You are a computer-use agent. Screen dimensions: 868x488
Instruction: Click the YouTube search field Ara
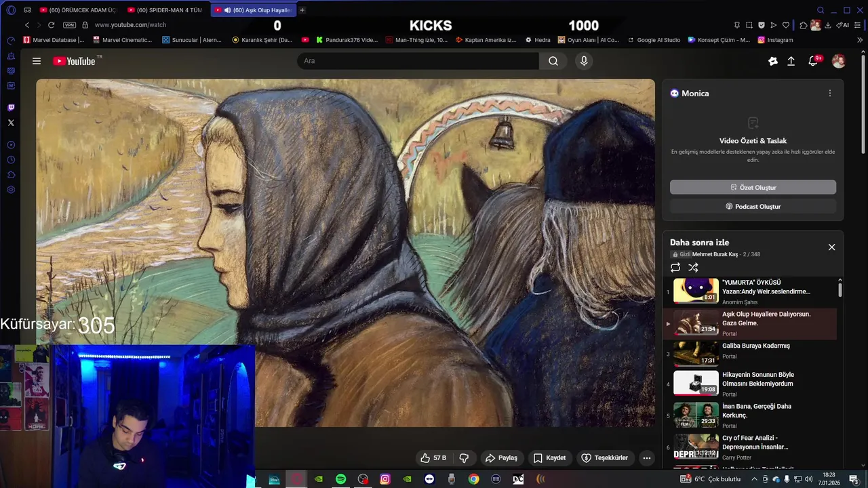click(x=418, y=61)
